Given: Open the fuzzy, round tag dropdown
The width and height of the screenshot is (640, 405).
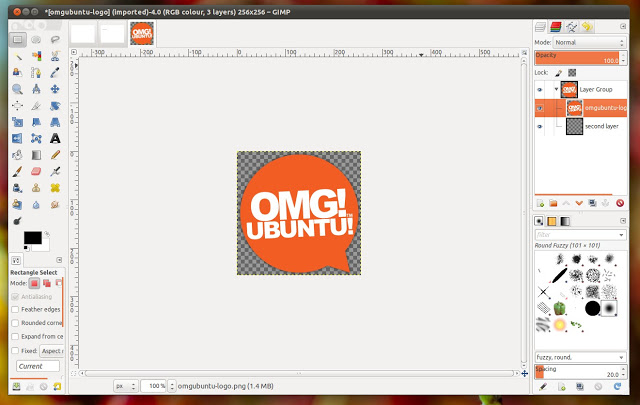Looking at the screenshot, I should (x=580, y=357).
